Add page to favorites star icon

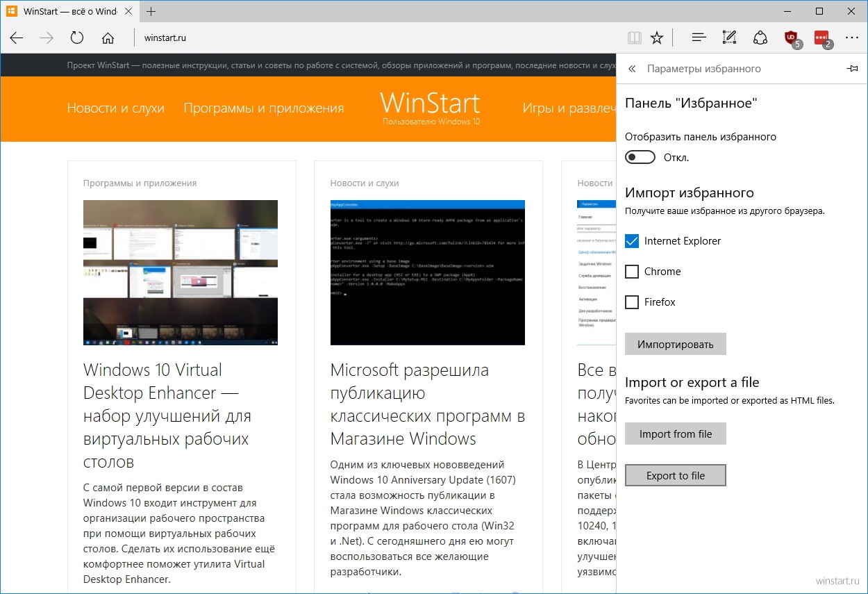click(x=657, y=38)
